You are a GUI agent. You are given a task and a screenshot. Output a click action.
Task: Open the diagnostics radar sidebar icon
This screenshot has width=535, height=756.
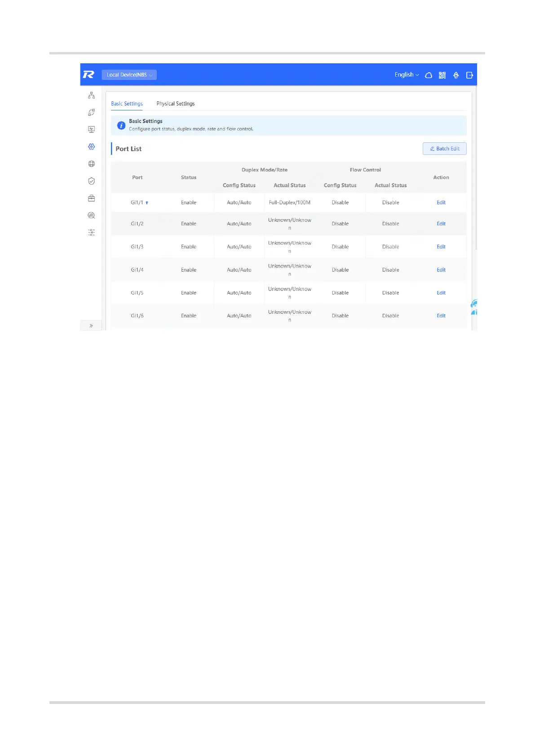(x=92, y=215)
